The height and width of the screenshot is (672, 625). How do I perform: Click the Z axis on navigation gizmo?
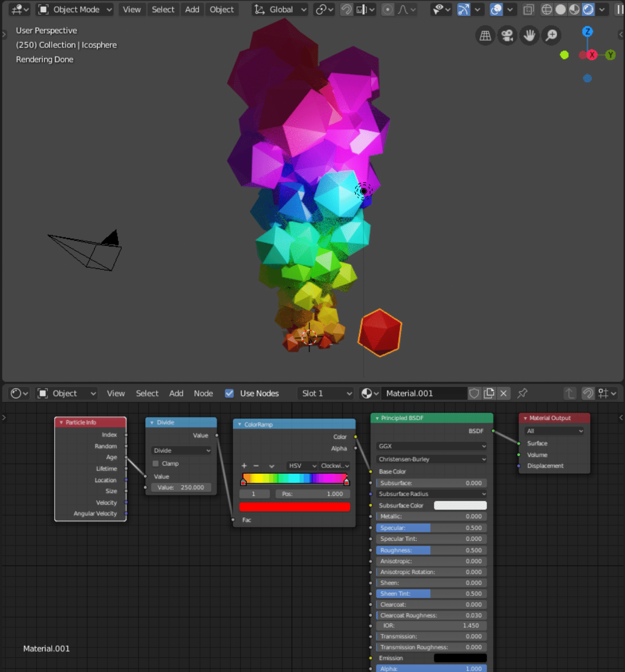click(x=587, y=32)
